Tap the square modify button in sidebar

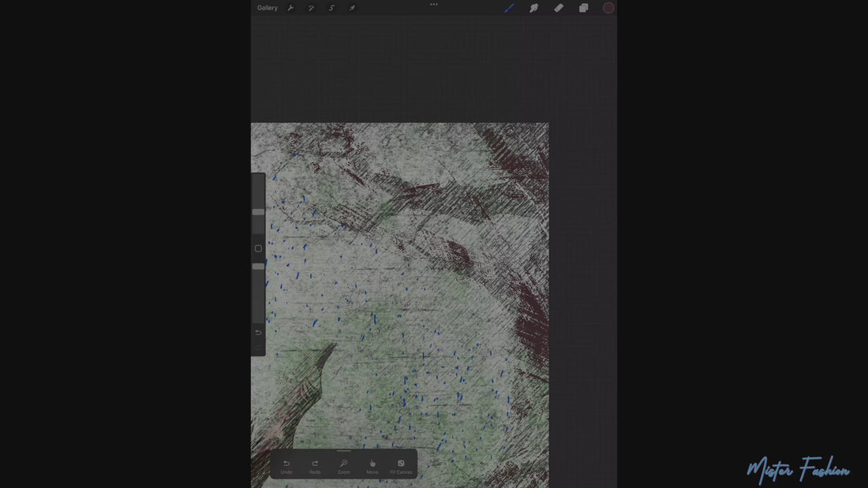click(x=258, y=248)
